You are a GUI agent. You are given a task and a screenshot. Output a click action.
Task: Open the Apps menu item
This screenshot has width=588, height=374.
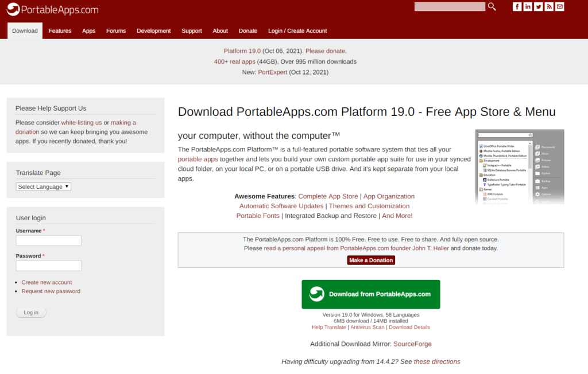tap(89, 31)
